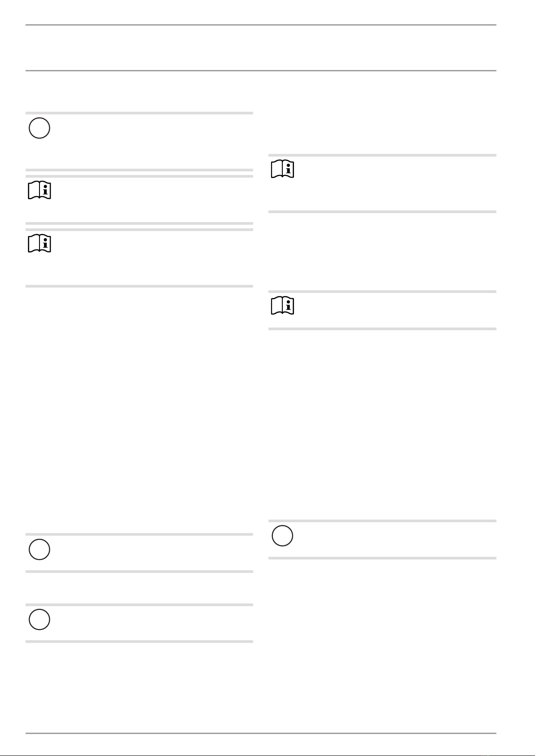
Task: Click the second circle icon in the left column
Action: 39,549
